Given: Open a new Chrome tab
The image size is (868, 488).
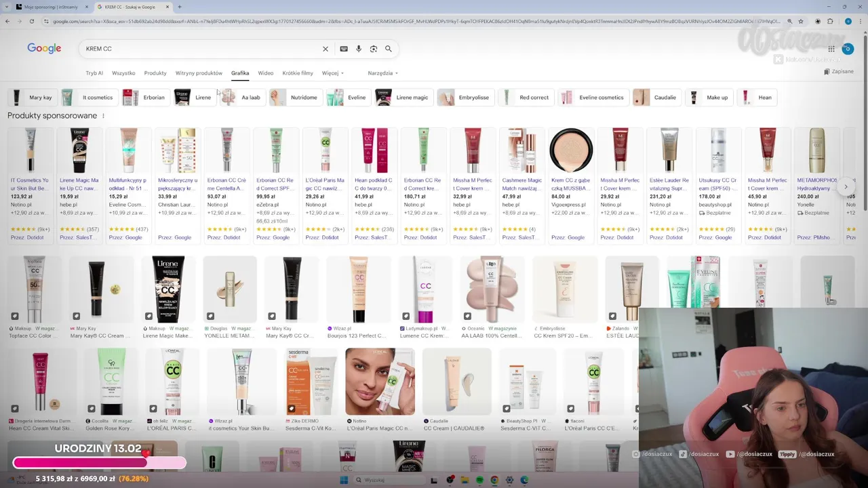Looking at the screenshot, I should 179,7.
